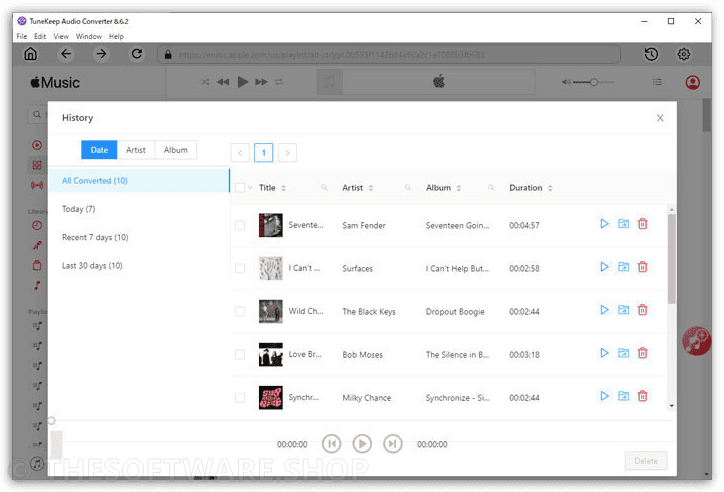
Task: Select Today (7) filter
Action: [x=139, y=209]
